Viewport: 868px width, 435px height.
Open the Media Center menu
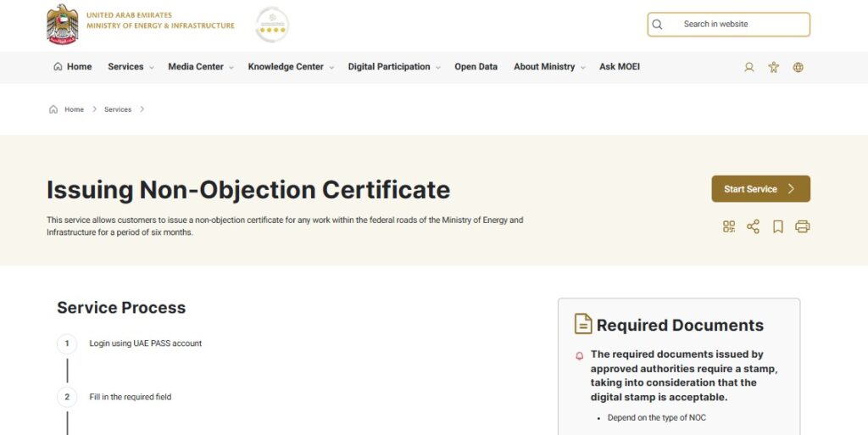click(196, 66)
